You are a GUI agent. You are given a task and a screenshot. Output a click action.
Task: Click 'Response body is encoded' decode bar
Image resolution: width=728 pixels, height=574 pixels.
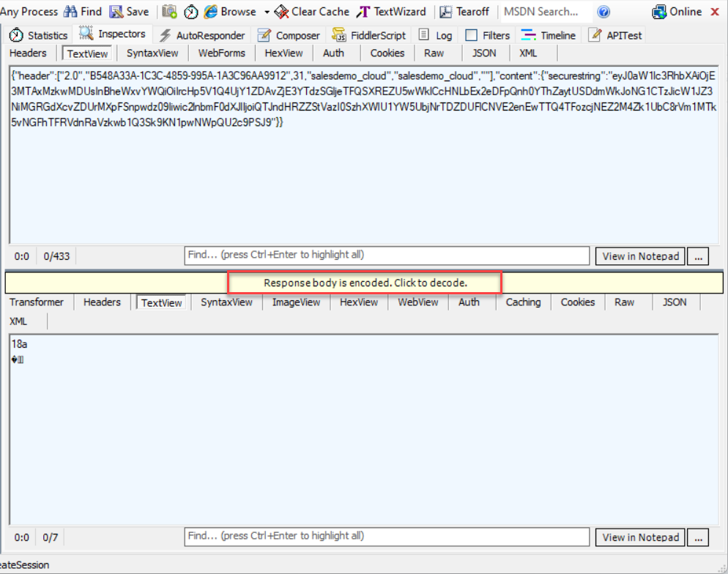(365, 283)
